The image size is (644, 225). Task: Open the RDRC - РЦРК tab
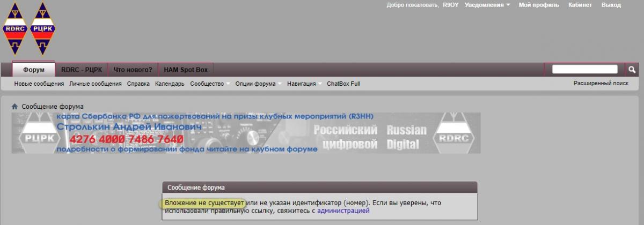tap(81, 70)
